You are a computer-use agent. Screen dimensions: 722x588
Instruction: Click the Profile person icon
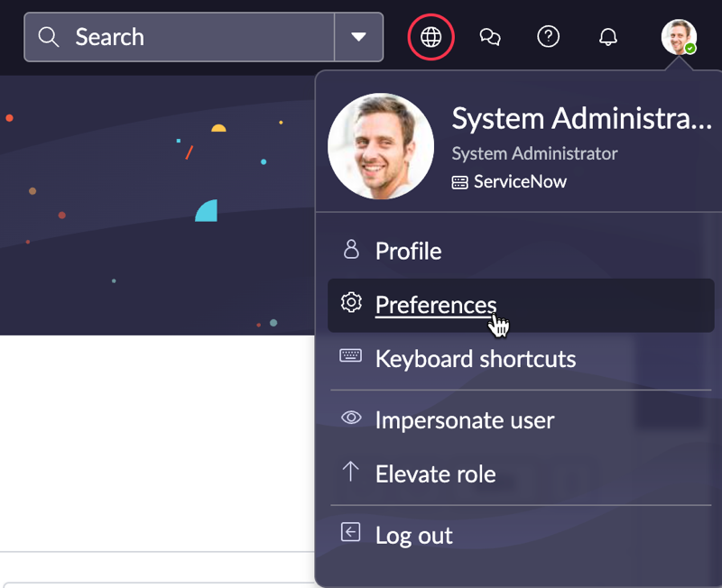[x=351, y=249]
